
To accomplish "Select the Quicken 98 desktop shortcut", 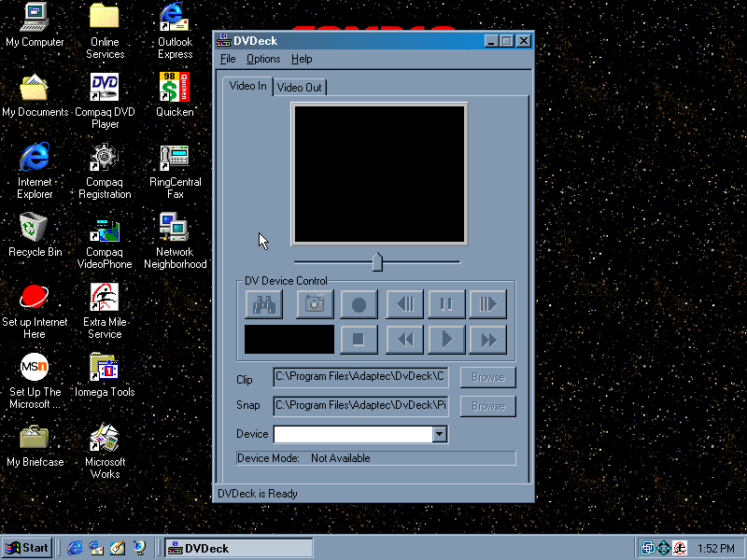I will [175, 95].
